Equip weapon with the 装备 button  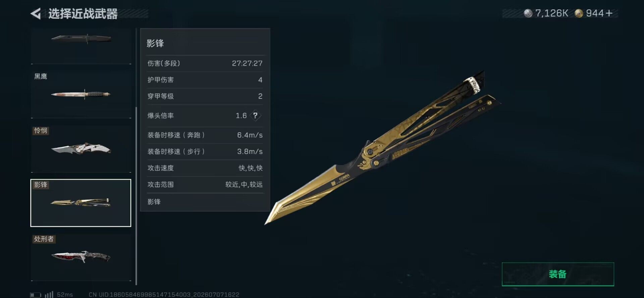point(558,274)
